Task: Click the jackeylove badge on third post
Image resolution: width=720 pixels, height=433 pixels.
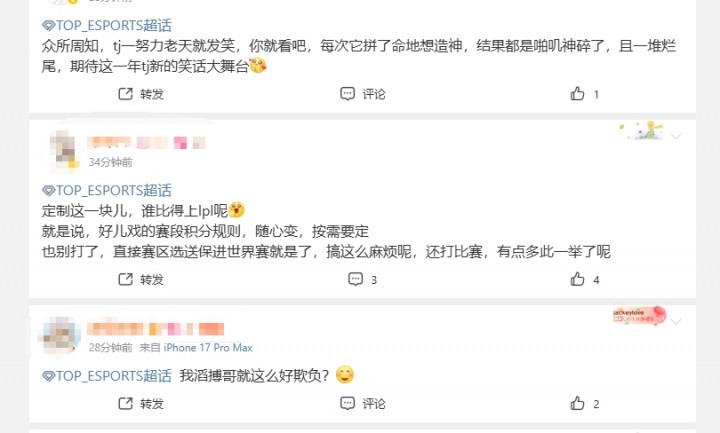Action: (x=634, y=316)
